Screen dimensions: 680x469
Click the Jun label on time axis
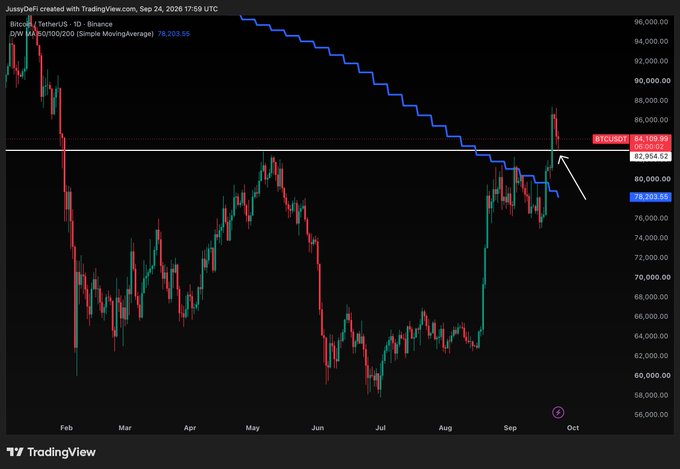pos(317,428)
